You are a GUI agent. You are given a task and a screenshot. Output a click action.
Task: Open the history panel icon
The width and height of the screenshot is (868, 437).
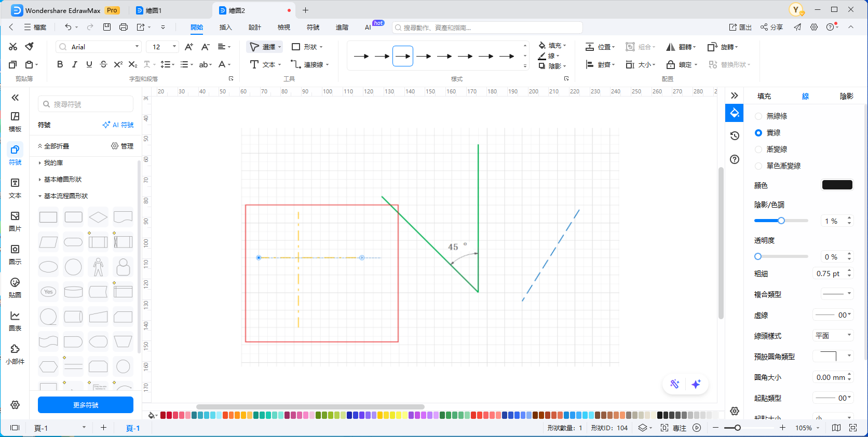(735, 136)
